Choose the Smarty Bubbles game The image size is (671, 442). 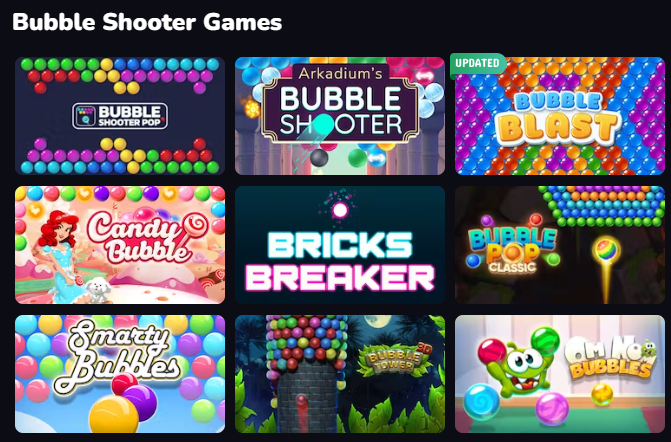(120, 374)
